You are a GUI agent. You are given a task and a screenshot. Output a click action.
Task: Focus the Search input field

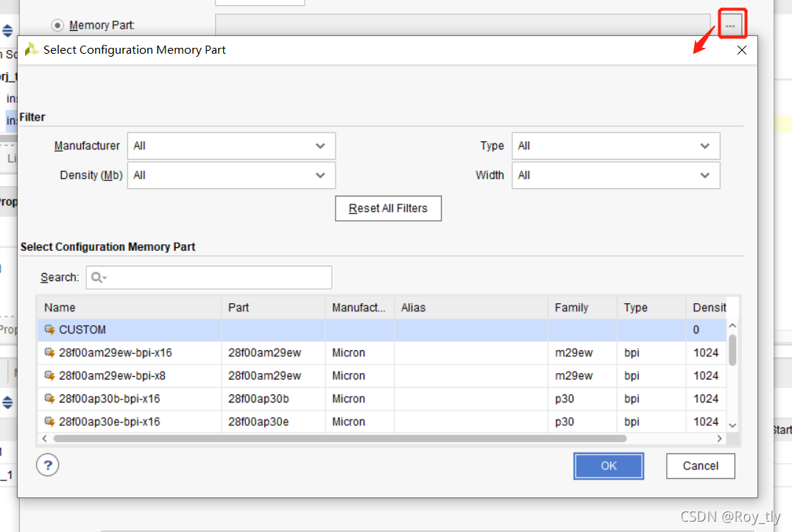click(208, 277)
